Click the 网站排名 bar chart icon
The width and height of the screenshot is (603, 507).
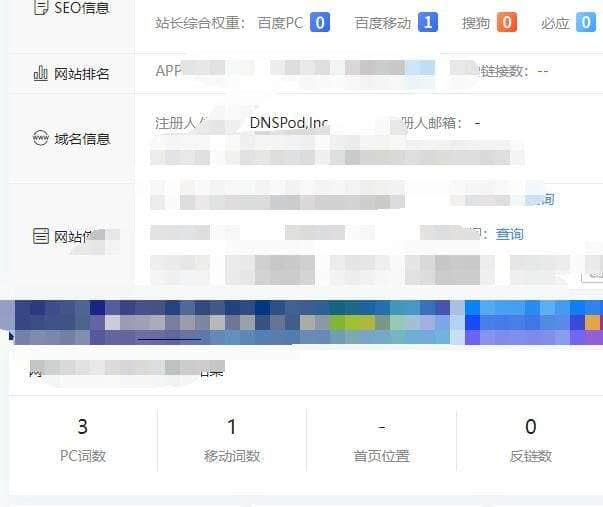point(41,73)
